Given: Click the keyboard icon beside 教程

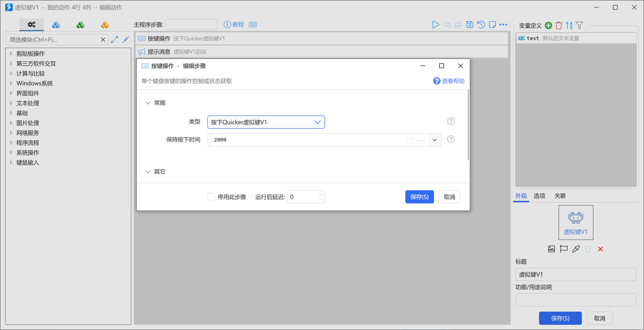Looking at the screenshot, I should pyautogui.click(x=253, y=24).
